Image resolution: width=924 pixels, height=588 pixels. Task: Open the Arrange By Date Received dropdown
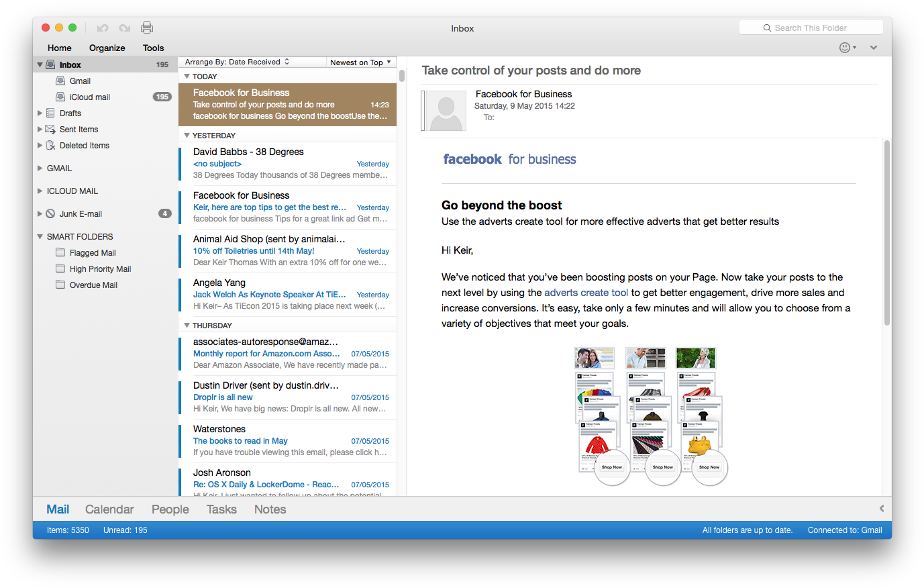coord(238,62)
